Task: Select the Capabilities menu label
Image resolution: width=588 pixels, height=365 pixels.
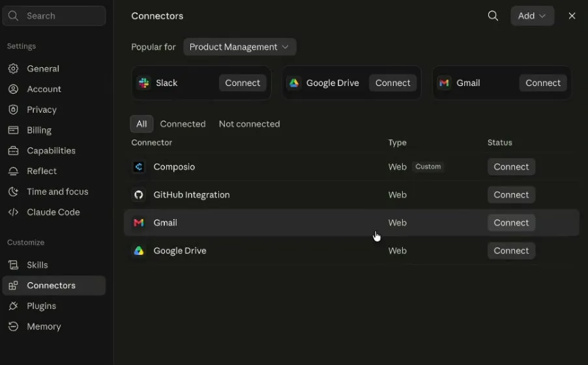Action: click(x=51, y=151)
